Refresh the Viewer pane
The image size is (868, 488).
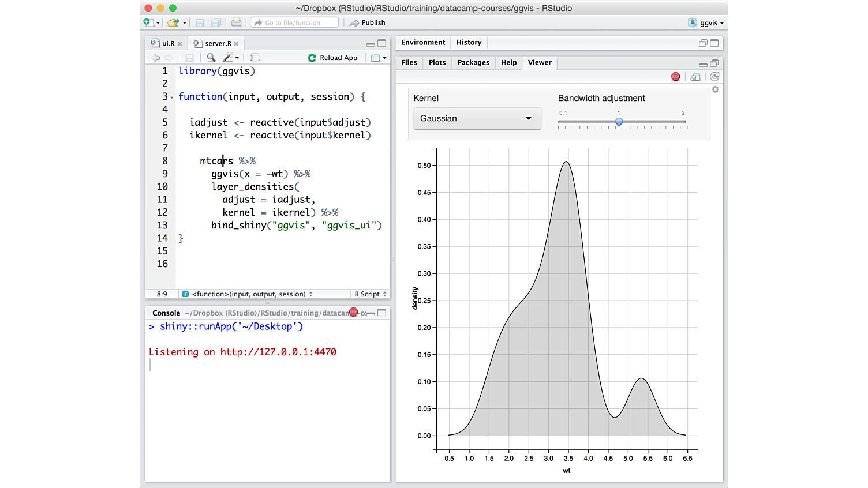(x=714, y=77)
